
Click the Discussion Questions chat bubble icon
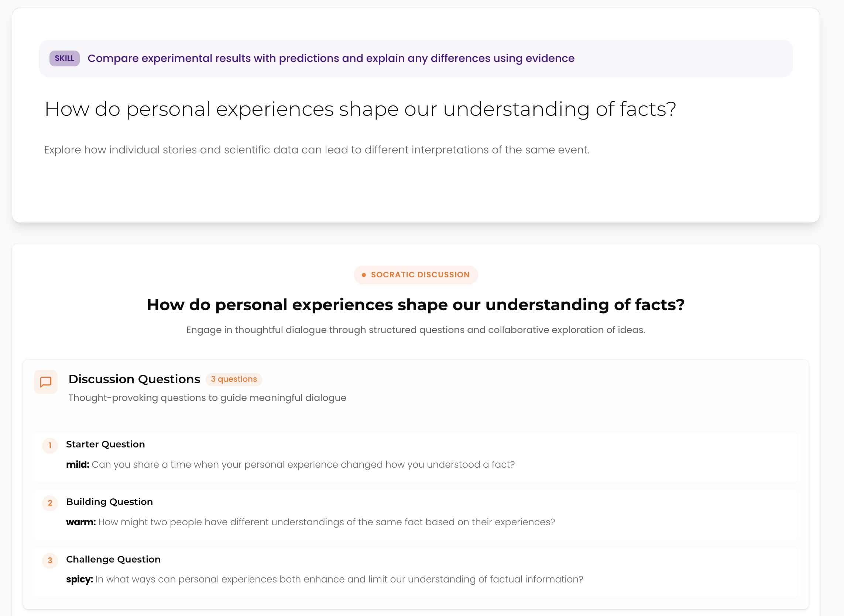45,382
